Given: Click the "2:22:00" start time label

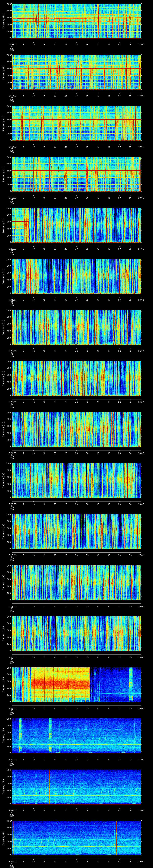Looking at the screenshot, I should click(x=12, y=351).
